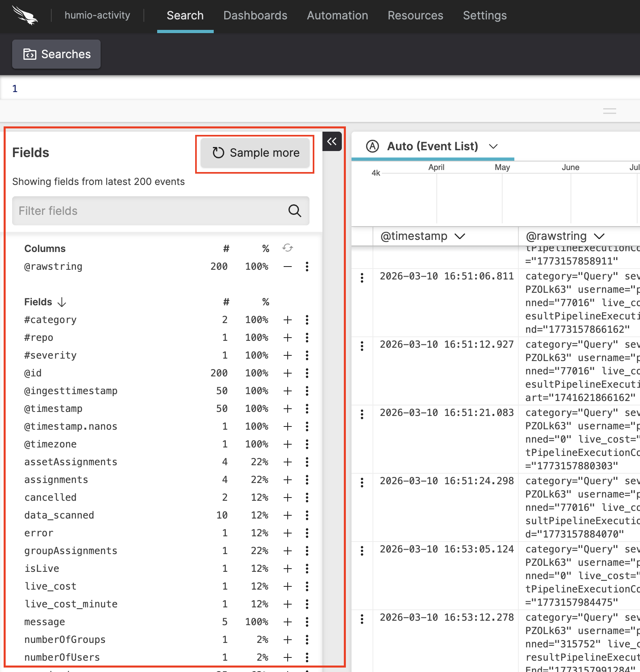Open three-dot menu for message field

(x=307, y=622)
